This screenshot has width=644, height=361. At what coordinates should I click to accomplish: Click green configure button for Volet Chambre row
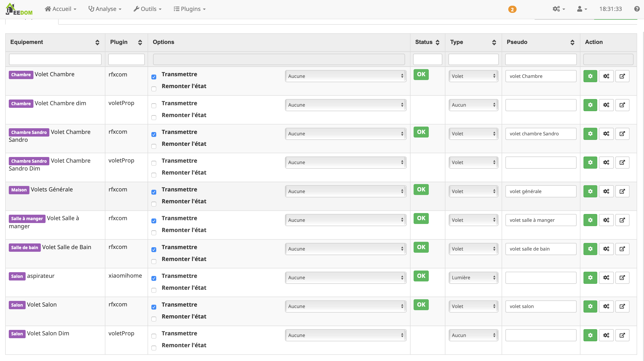590,76
